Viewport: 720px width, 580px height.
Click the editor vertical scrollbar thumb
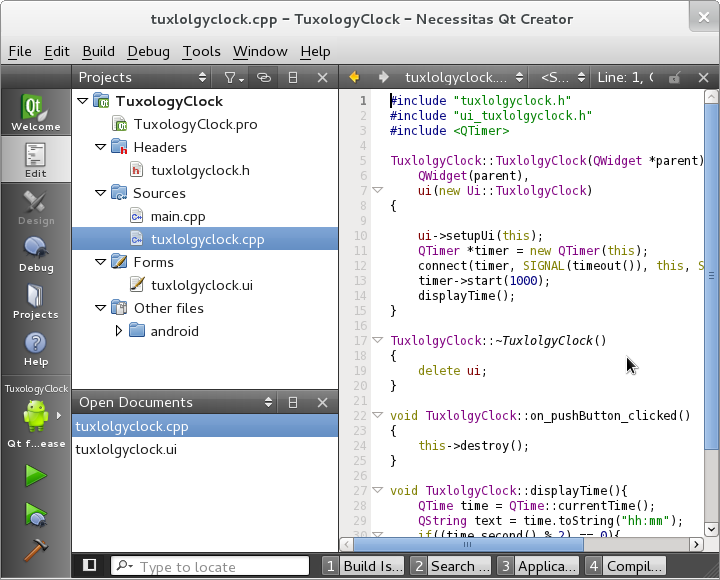coord(711,276)
